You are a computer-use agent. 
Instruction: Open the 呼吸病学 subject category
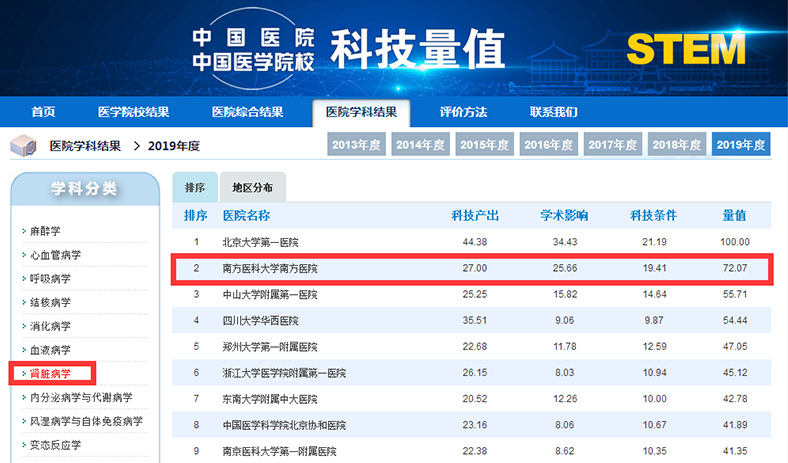coord(50,279)
